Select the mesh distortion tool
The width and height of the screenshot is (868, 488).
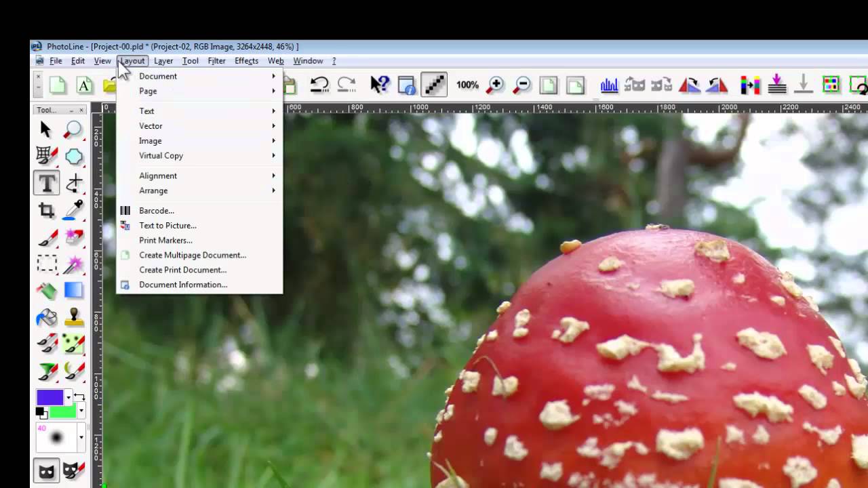pyautogui.click(x=46, y=156)
